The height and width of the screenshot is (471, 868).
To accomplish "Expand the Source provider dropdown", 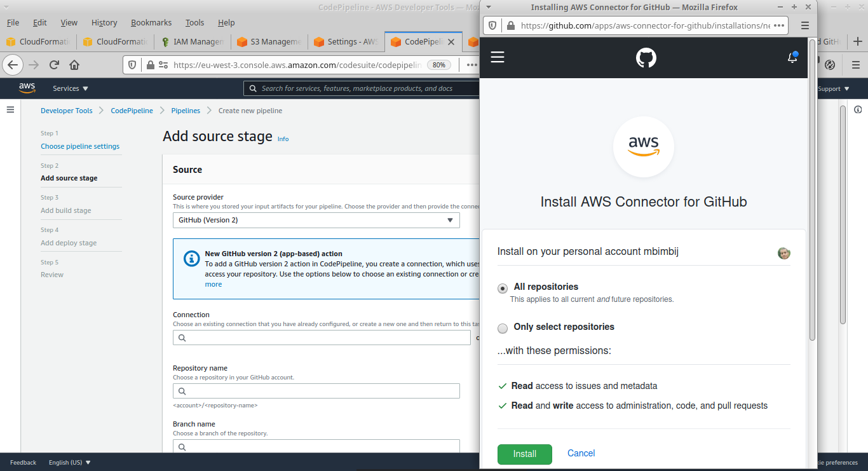I will (316, 220).
